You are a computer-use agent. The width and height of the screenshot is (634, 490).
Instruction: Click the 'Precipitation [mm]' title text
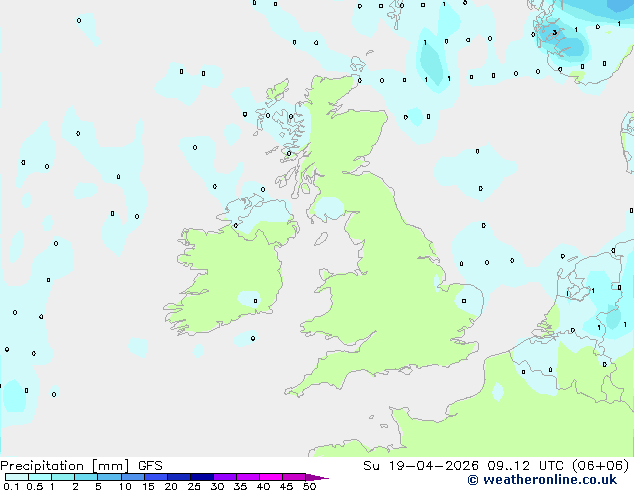point(65,466)
